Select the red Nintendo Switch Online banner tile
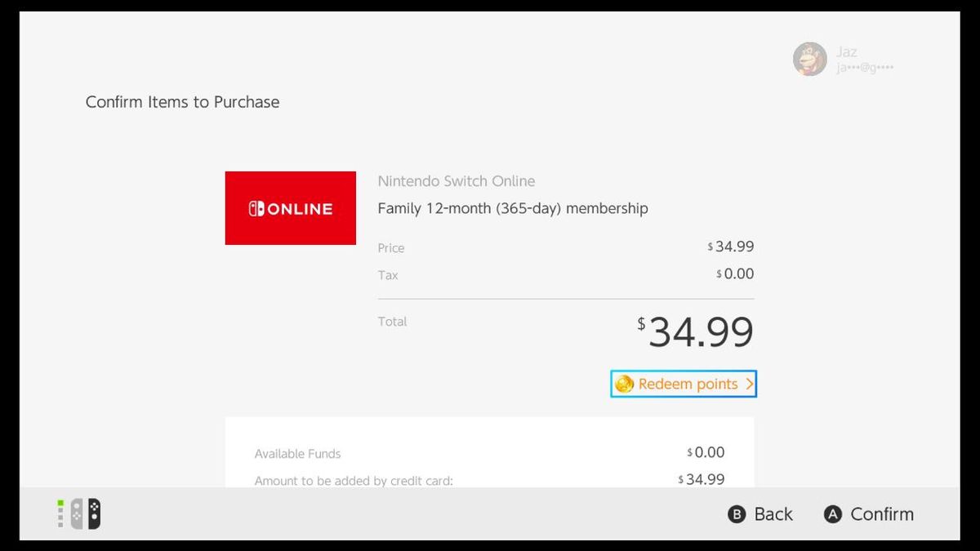 (290, 207)
